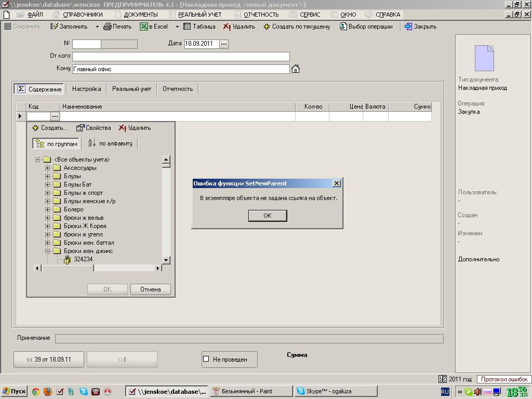
Task: Click the home icon next to recipient field
Action: [296, 69]
